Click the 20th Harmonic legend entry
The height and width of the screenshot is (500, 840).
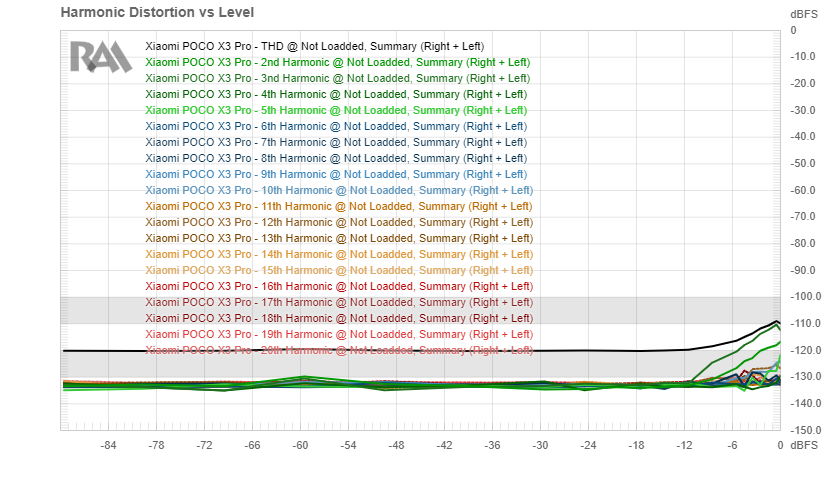click(339, 350)
